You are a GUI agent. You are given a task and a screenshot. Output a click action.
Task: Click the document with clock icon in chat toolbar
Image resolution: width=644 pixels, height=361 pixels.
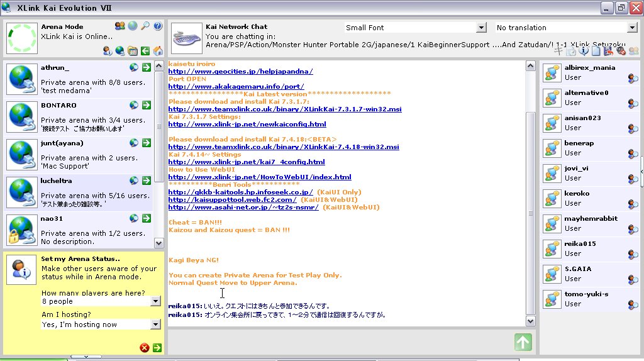click(571, 51)
